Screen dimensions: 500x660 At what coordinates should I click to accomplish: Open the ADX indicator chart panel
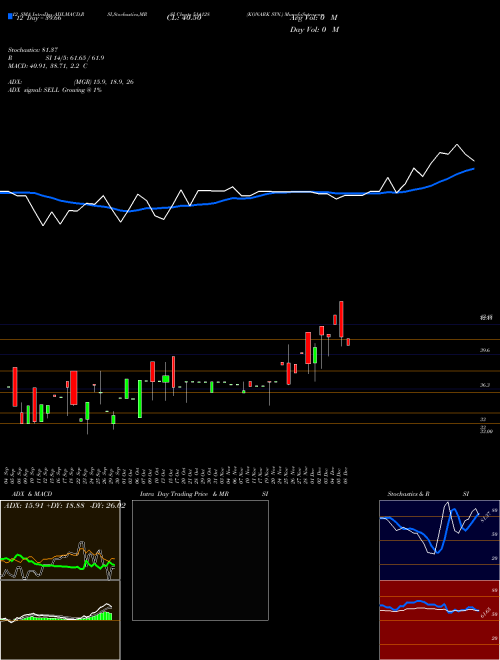[60, 540]
